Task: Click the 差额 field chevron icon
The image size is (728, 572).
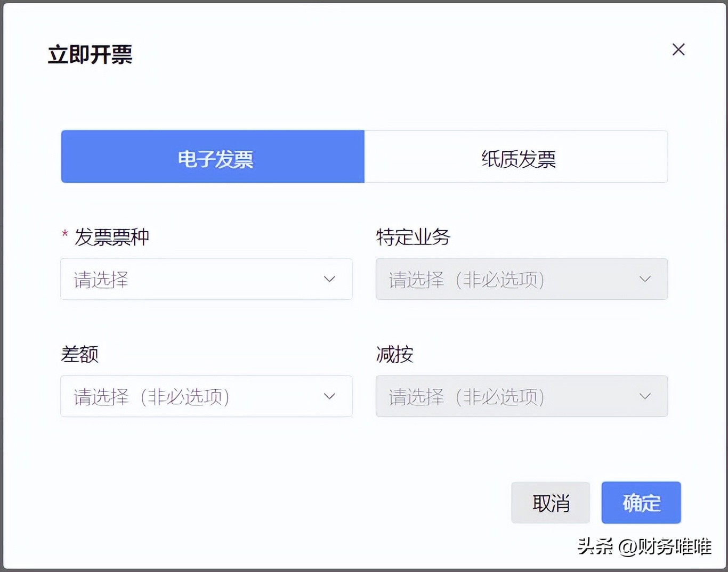Action: (329, 396)
